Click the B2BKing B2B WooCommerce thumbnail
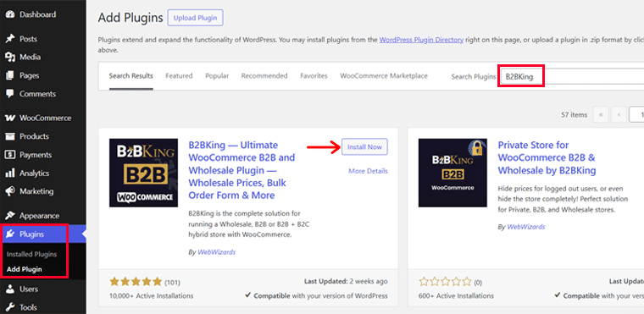Screen dimensions: 644x314 pos(144,173)
